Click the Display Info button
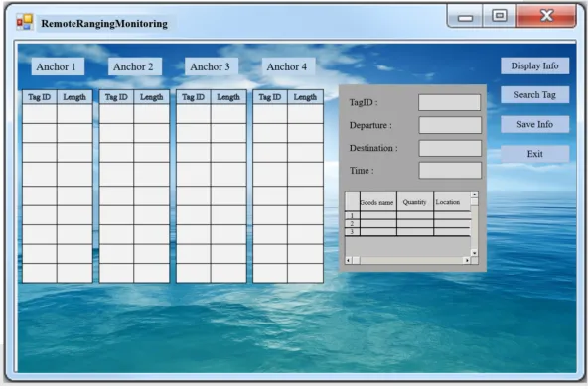Viewport: 588px width, 389px height. (x=534, y=65)
